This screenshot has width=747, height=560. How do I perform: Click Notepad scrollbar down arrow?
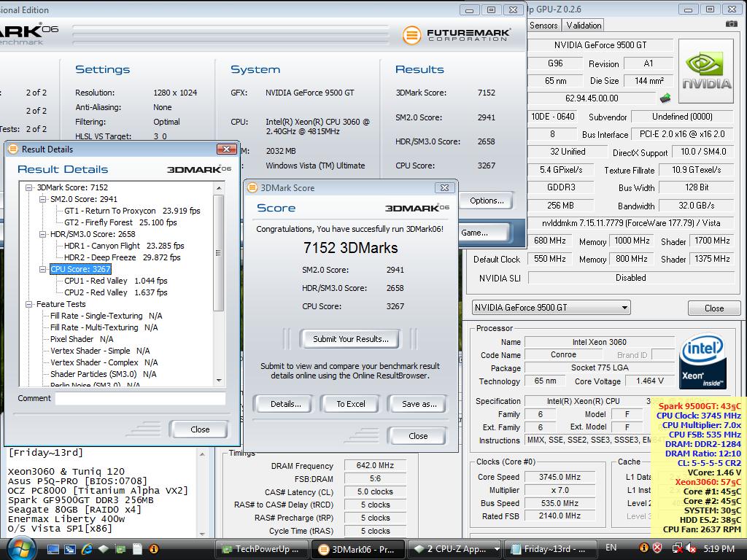[202, 534]
